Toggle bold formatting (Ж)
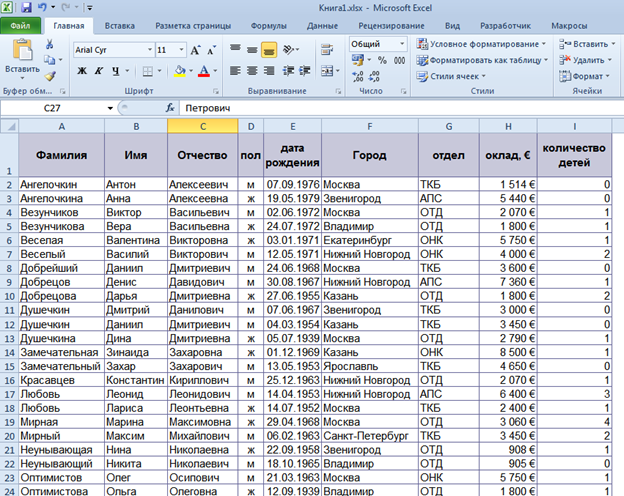The image size is (624, 496). [x=82, y=71]
